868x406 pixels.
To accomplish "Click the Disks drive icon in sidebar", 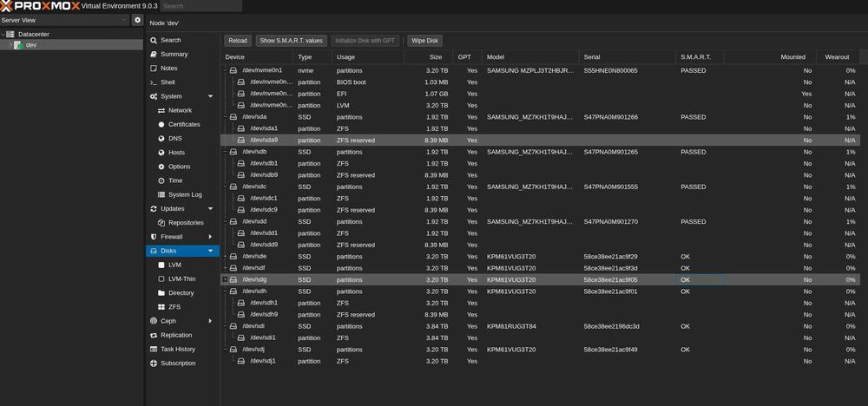I will pos(154,251).
